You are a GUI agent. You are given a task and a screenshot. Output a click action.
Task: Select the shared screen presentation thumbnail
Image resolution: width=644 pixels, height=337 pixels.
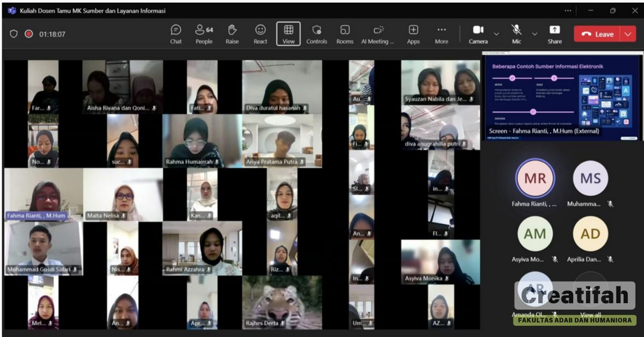(x=562, y=96)
